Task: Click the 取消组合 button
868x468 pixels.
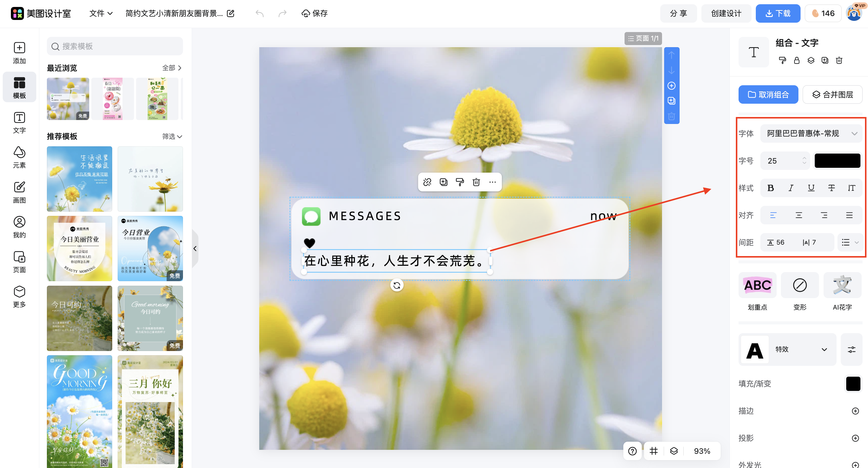Action: pos(768,94)
